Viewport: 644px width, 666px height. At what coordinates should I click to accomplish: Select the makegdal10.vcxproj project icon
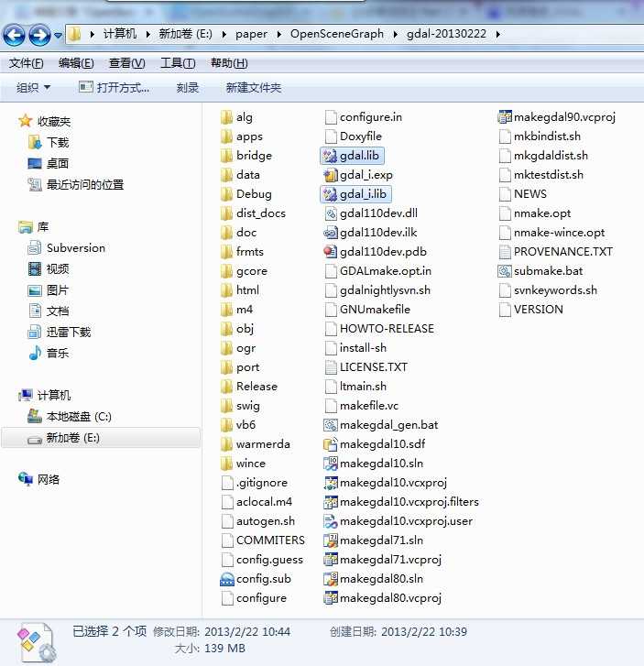coord(331,483)
